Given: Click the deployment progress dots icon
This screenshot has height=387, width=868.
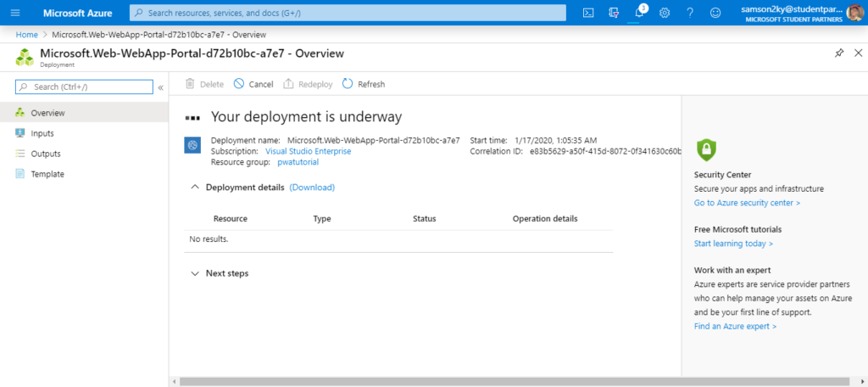Looking at the screenshot, I should 192,117.
